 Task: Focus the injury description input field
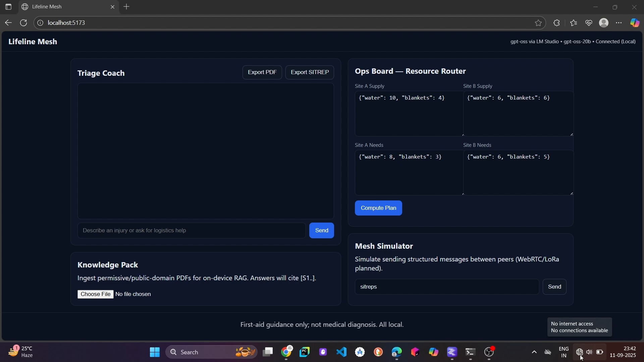click(191, 231)
